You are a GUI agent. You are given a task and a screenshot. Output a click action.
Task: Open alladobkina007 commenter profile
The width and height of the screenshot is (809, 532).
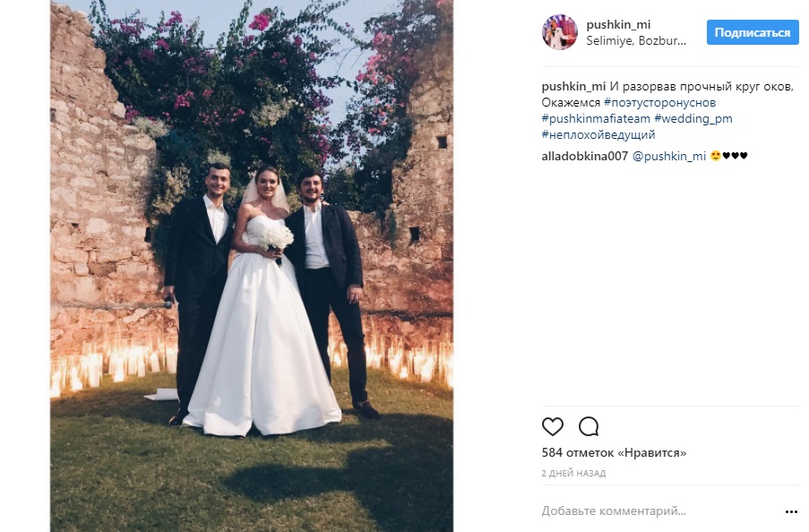[584, 156]
